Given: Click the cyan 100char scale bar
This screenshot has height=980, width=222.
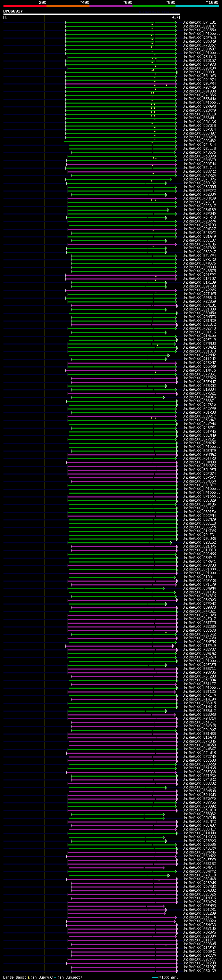Looking at the screenshot, I should (155, 977).
